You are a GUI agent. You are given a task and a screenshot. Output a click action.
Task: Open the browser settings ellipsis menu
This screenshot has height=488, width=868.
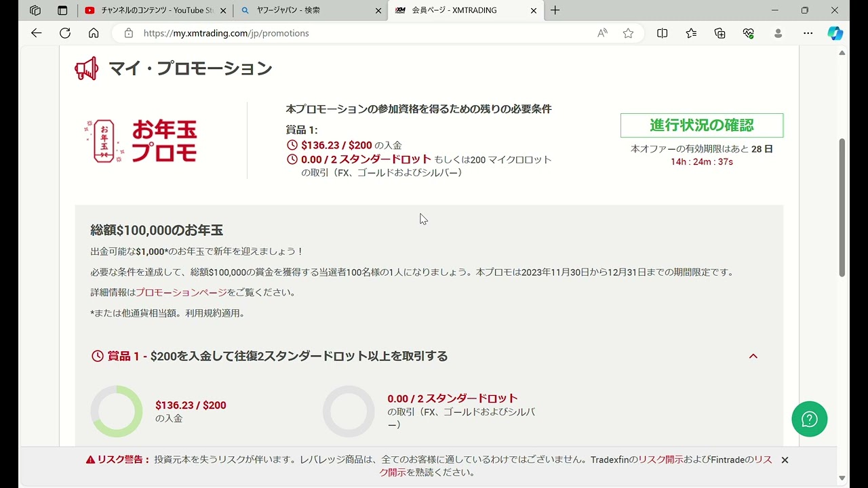pos(808,33)
